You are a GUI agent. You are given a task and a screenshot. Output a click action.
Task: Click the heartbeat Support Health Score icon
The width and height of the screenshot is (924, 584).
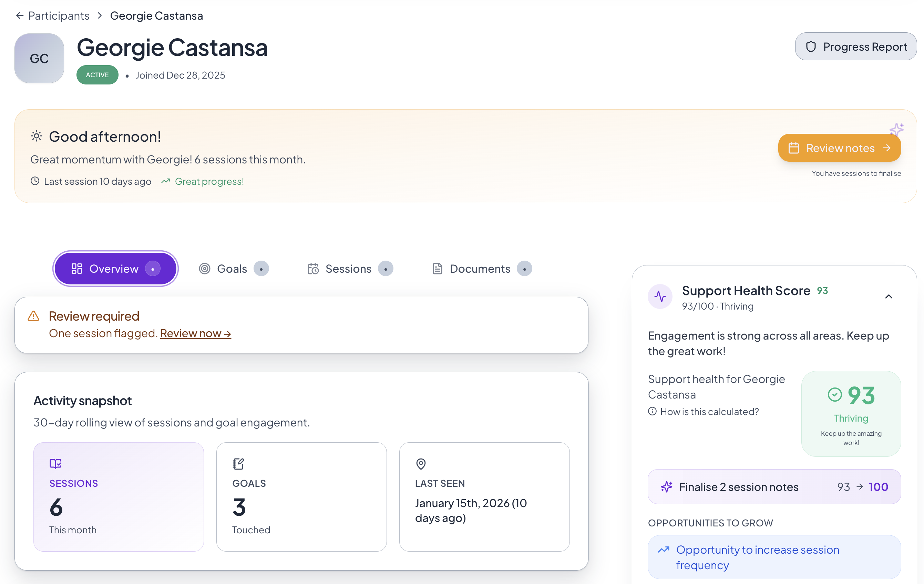660,296
